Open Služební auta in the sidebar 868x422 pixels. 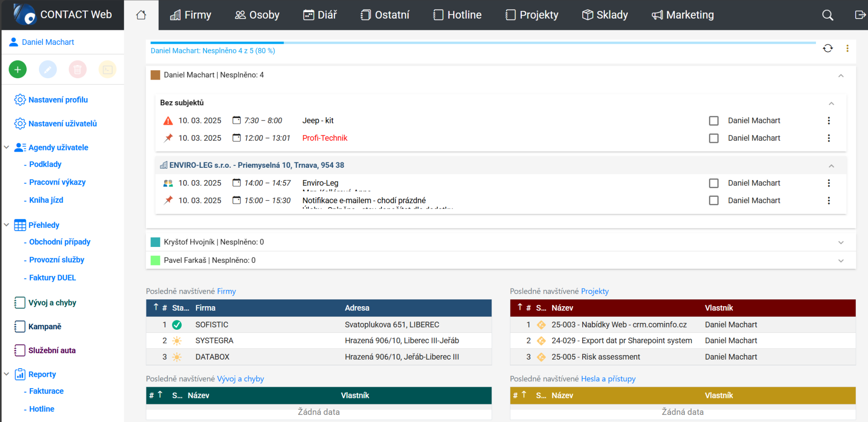52,351
